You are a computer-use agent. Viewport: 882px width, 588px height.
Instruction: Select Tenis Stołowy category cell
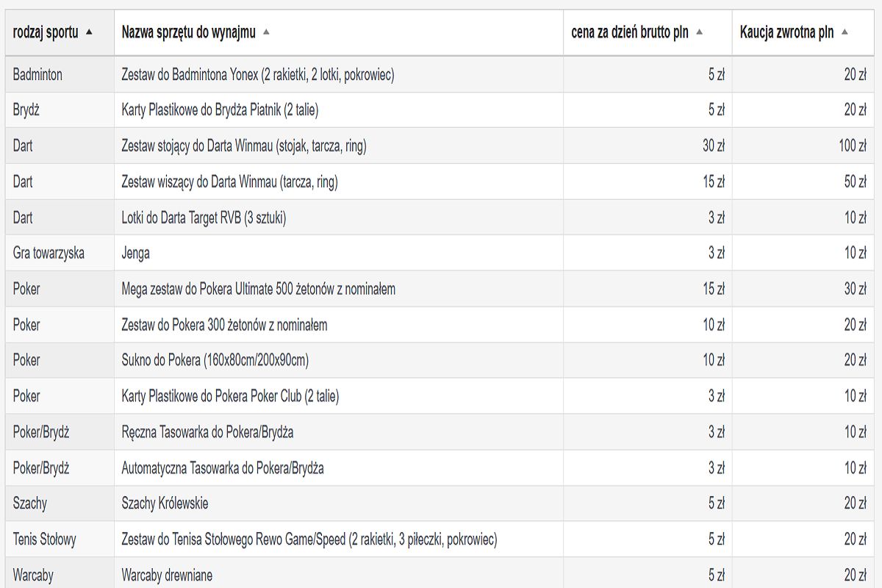(x=44, y=539)
